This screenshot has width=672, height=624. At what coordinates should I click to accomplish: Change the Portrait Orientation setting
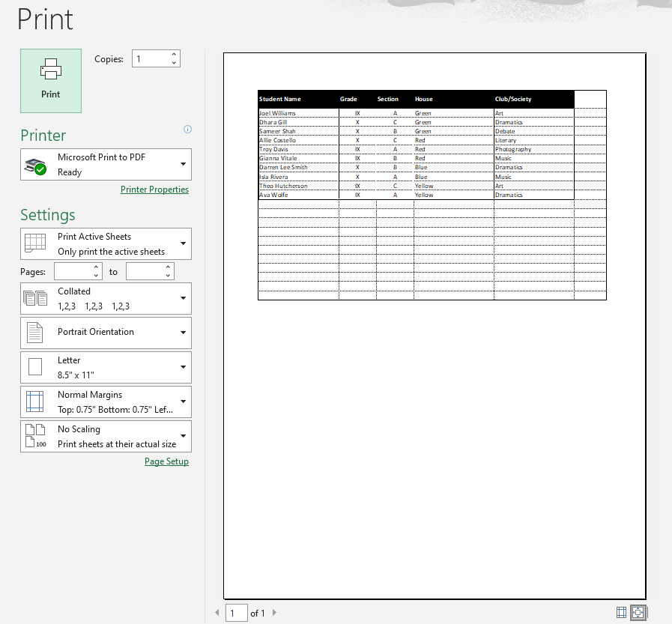pyautogui.click(x=106, y=333)
